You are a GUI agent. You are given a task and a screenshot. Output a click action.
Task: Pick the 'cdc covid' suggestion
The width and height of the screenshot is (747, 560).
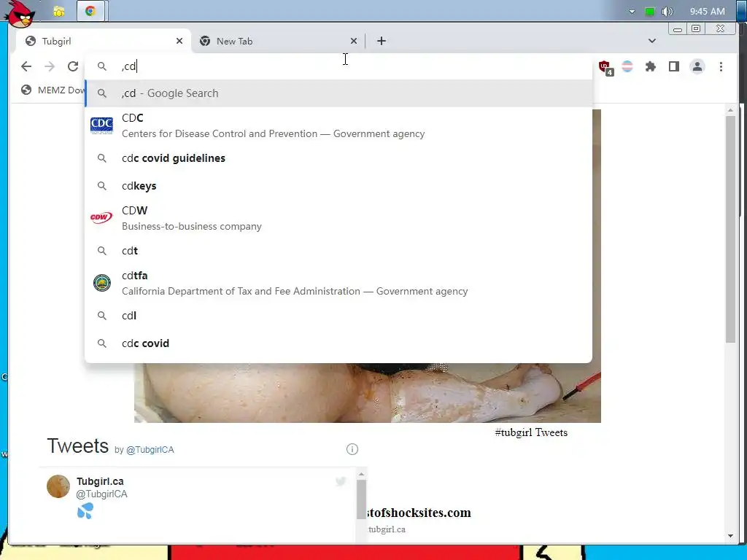(x=338, y=343)
